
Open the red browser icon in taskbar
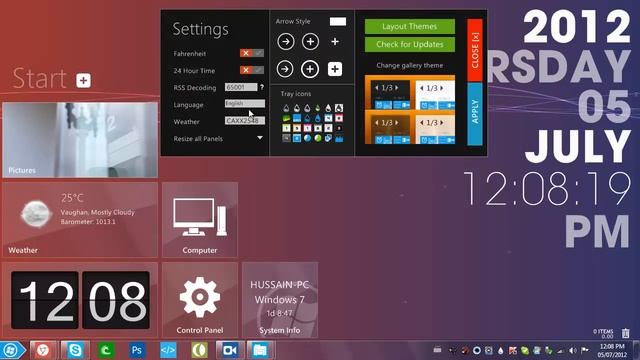pyautogui.click(x=43, y=350)
